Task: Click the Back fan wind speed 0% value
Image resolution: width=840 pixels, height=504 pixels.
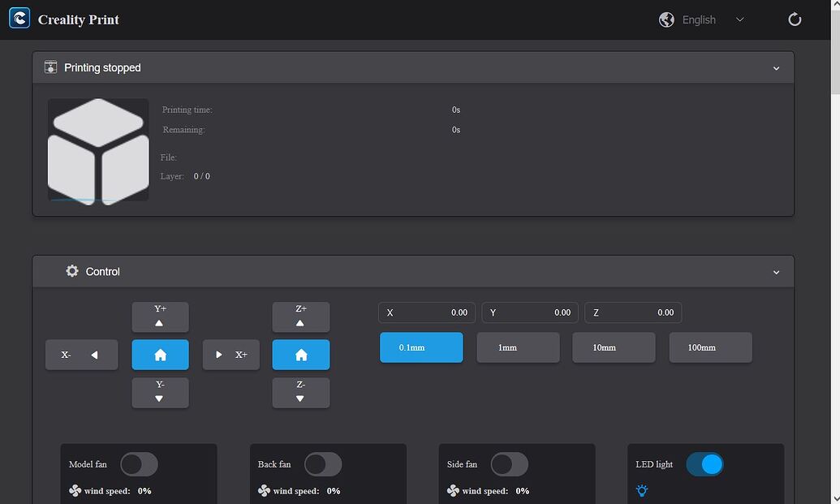Action: [x=334, y=491]
